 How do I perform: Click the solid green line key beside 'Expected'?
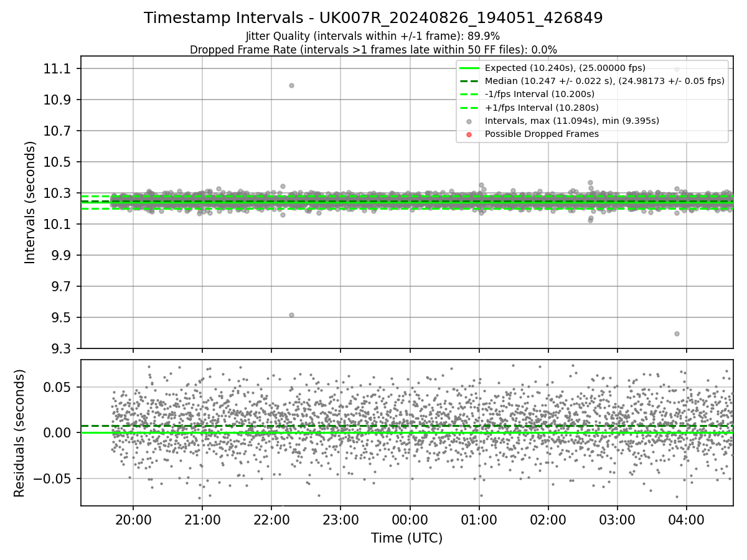click(469, 68)
